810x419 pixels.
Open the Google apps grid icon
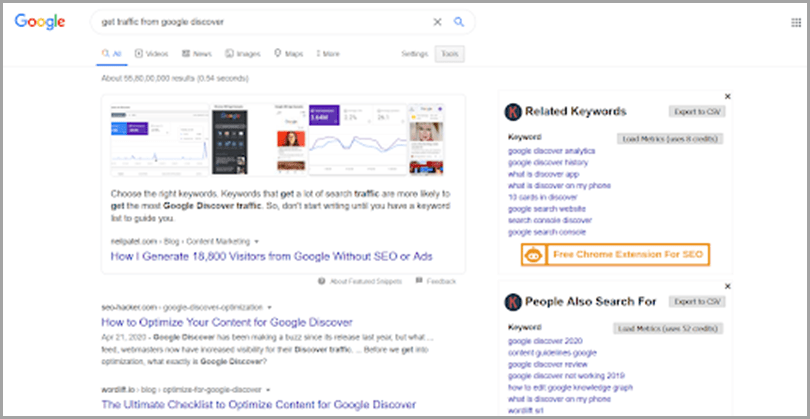[796, 22]
